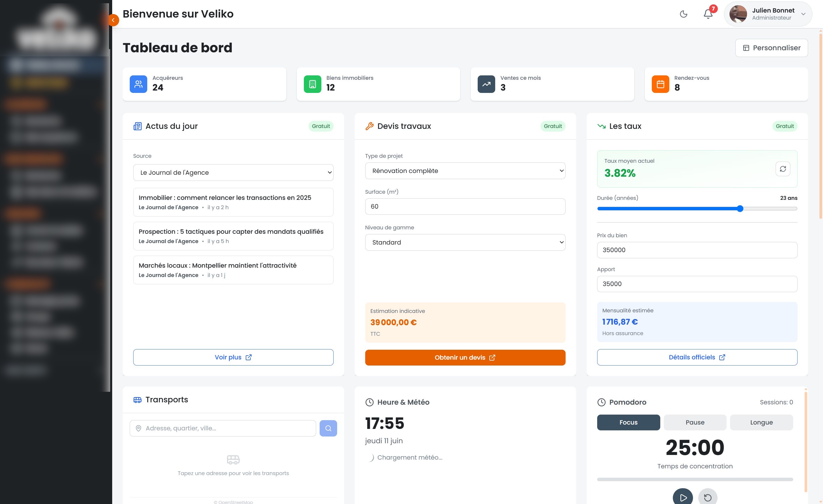Click the Acquéreurs blue people icon
823x504 pixels.
coord(138,84)
